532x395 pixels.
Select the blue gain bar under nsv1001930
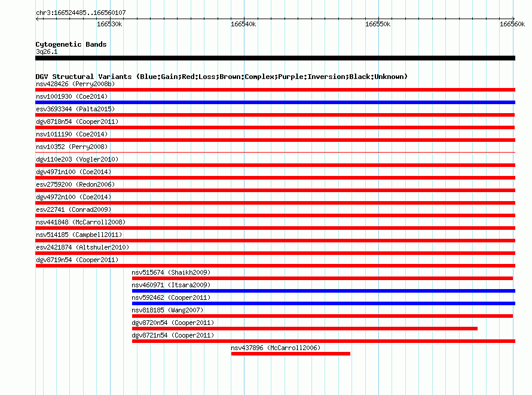click(275, 102)
